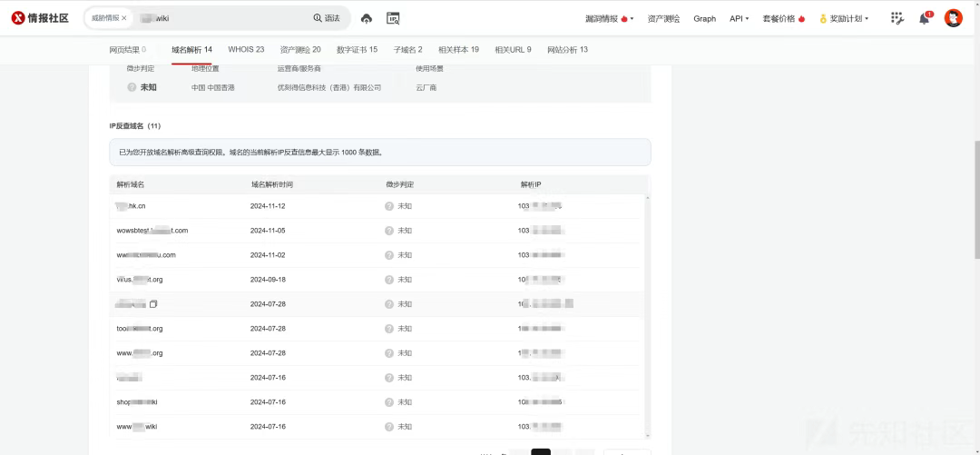This screenshot has height=455, width=980.
Task: Open the wowsbtest domain link
Action: pyautogui.click(x=152, y=231)
